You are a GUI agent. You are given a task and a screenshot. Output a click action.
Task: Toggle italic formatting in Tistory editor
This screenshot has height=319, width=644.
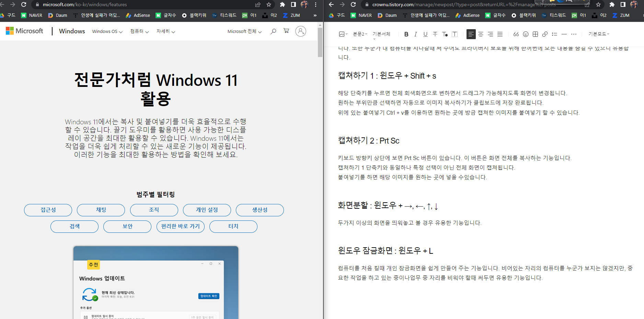(x=416, y=34)
